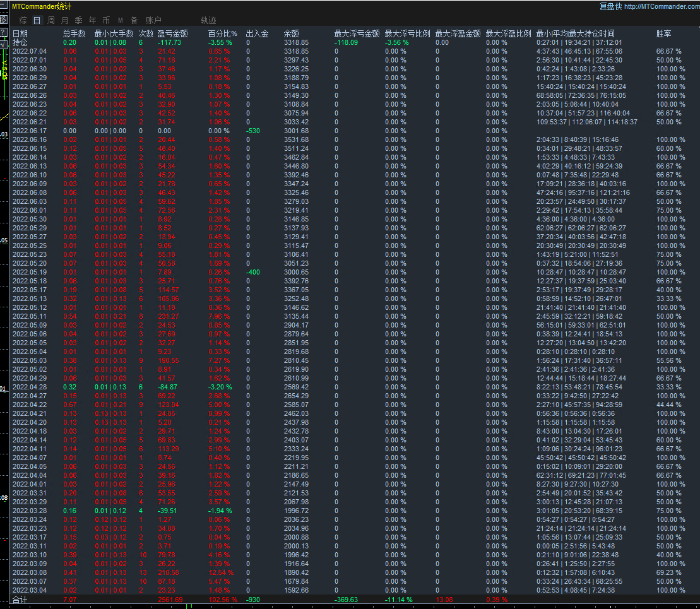Click the -3.56 % floating loss ratio
The image size is (700, 609).
[397, 42]
